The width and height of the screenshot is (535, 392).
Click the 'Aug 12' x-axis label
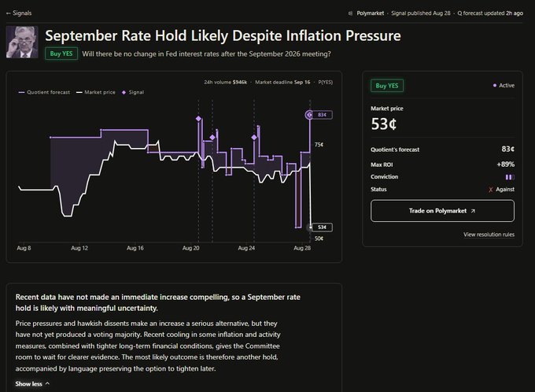(79, 248)
